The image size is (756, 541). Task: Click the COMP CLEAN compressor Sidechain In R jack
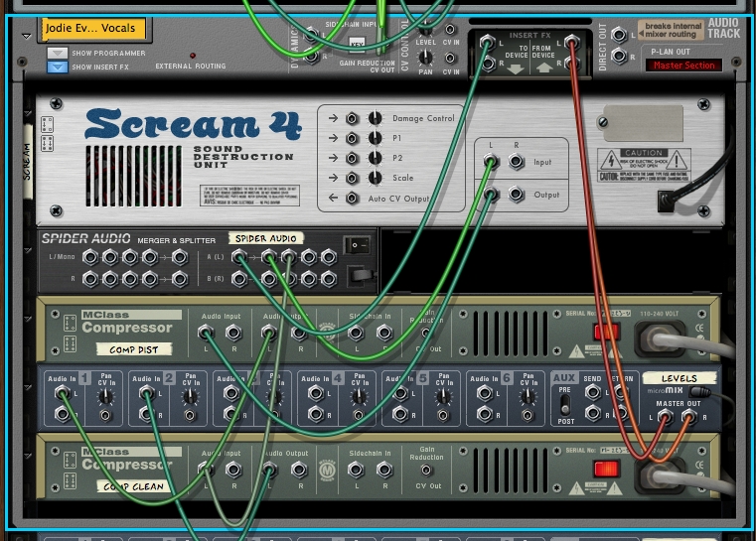point(384,470)
